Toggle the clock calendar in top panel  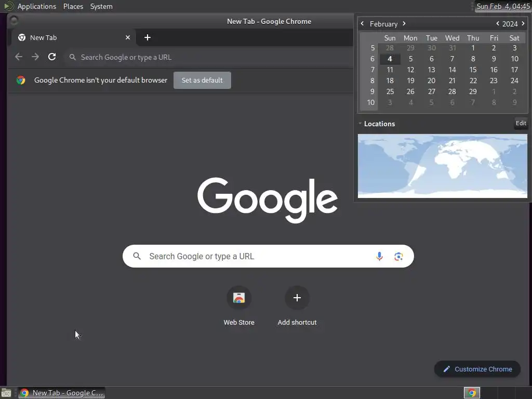tap(503, 6)
